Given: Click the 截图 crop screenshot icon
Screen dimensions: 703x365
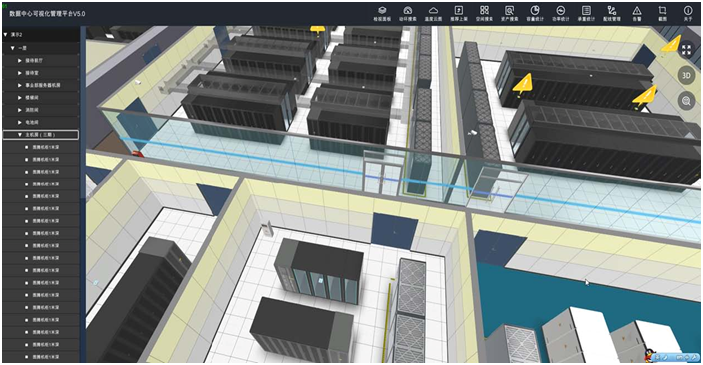Looking at the screenshot, I should 662,11.
